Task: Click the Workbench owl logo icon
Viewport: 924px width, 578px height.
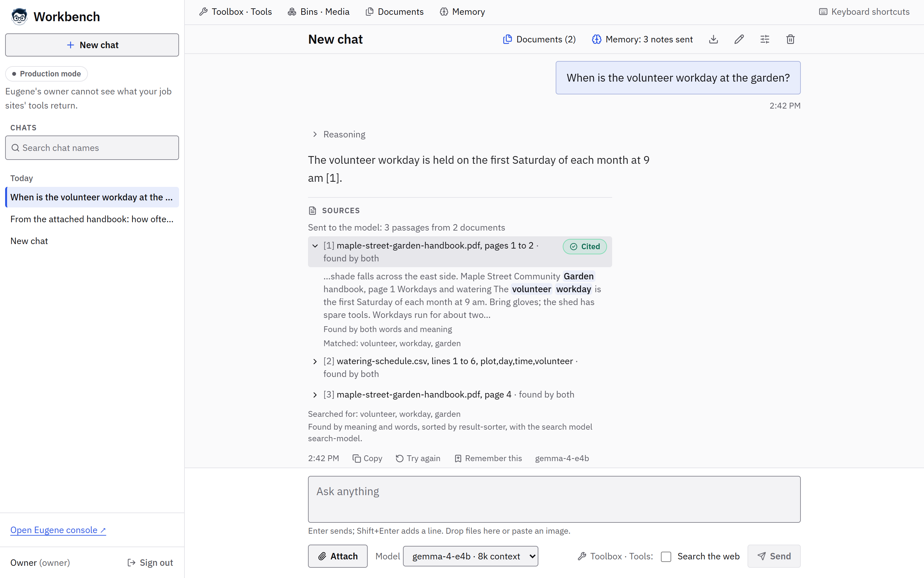Action: tap(19, 16)
